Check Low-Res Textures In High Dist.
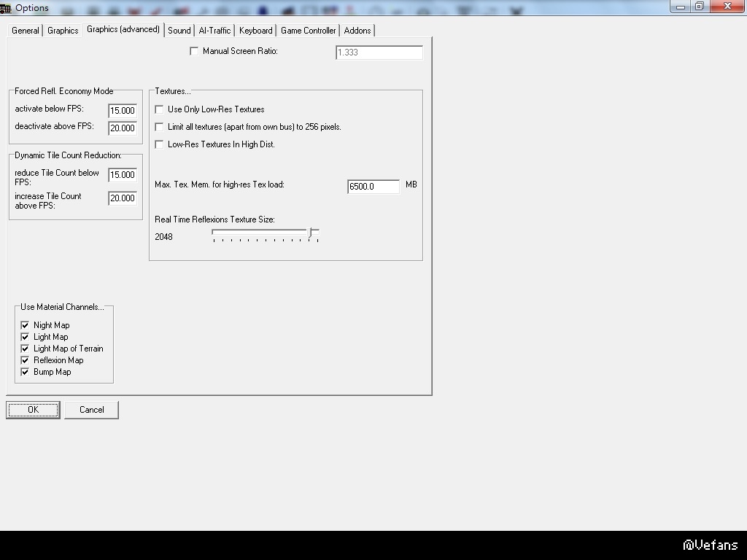The image size is (747, 560). 159,144
